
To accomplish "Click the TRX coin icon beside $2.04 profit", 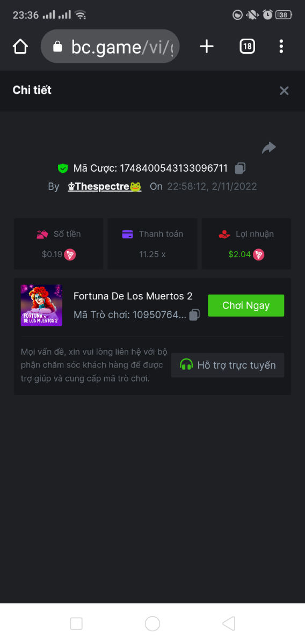I will [x=259, y=254].
